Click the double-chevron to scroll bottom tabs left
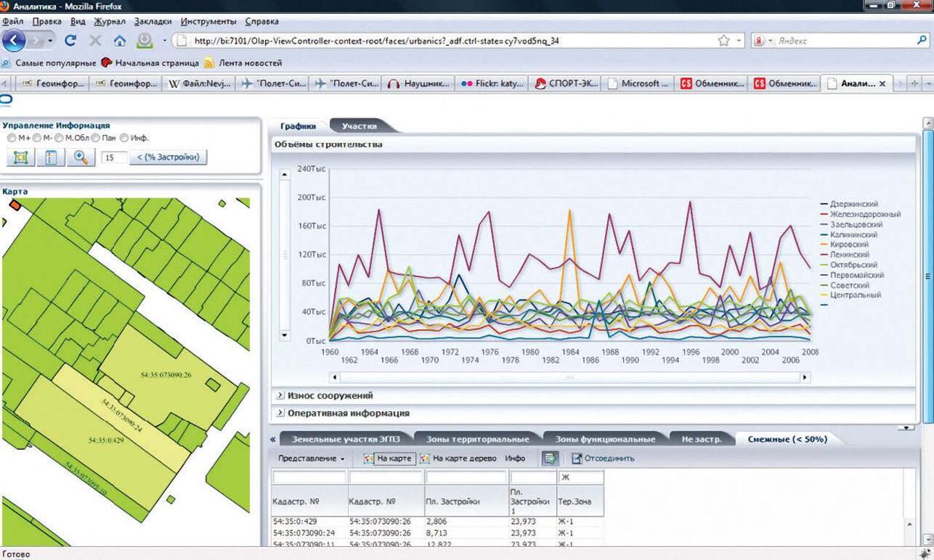The height and width of the screenshot is (560, 934). tap(273, 439)
